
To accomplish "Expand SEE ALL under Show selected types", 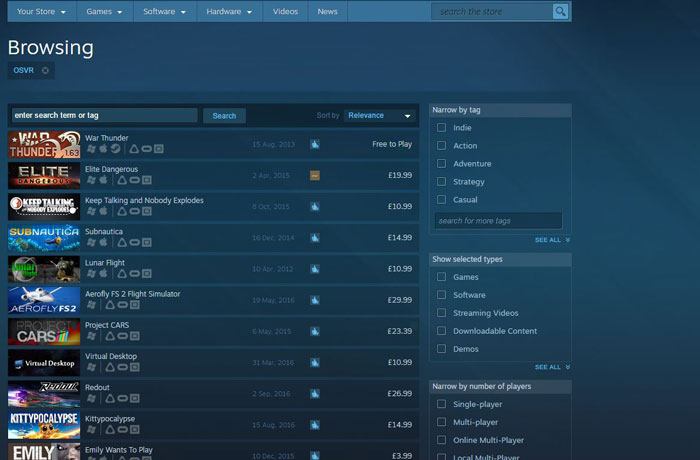I will tap(552, 367).
